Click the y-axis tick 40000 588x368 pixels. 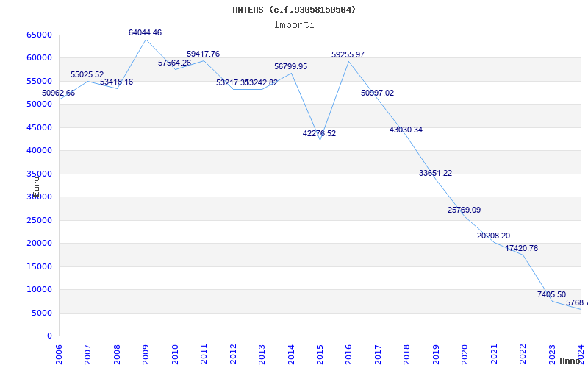(40, 150)
